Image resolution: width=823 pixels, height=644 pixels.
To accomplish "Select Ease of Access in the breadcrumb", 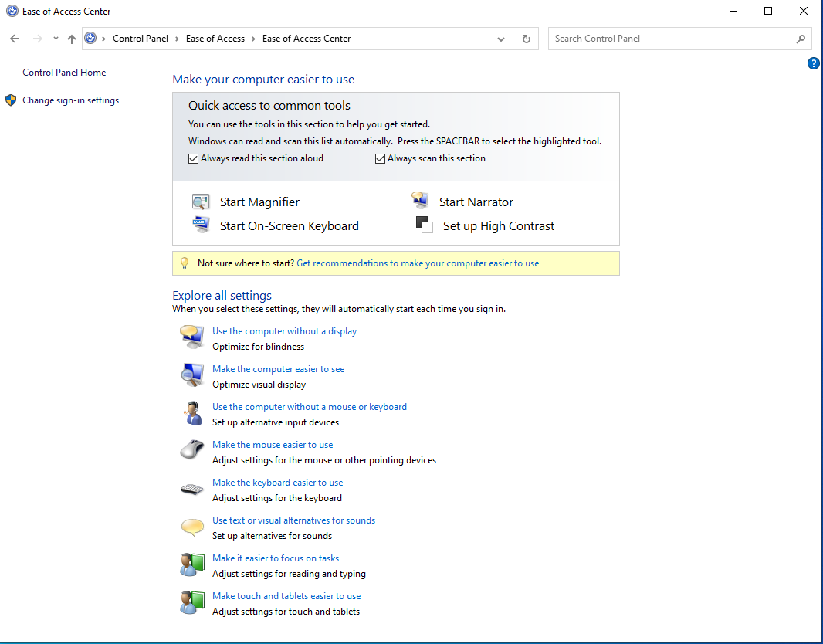I will click(x=215, y=39).
